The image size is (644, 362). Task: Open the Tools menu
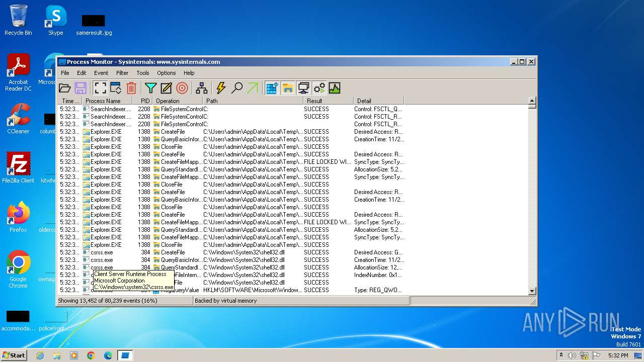pyautogui.click(x=143, y=73)
